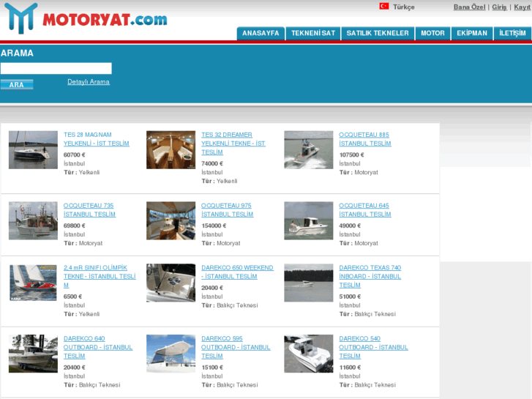
Task: Open the Ocqueteau 735 boat photo
Action: pos(33,220)
